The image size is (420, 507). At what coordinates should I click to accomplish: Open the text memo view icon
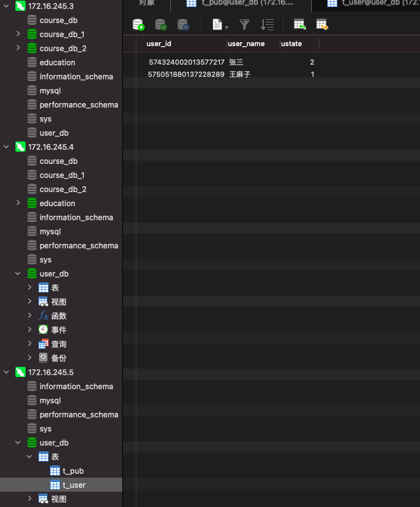point(217,24)
